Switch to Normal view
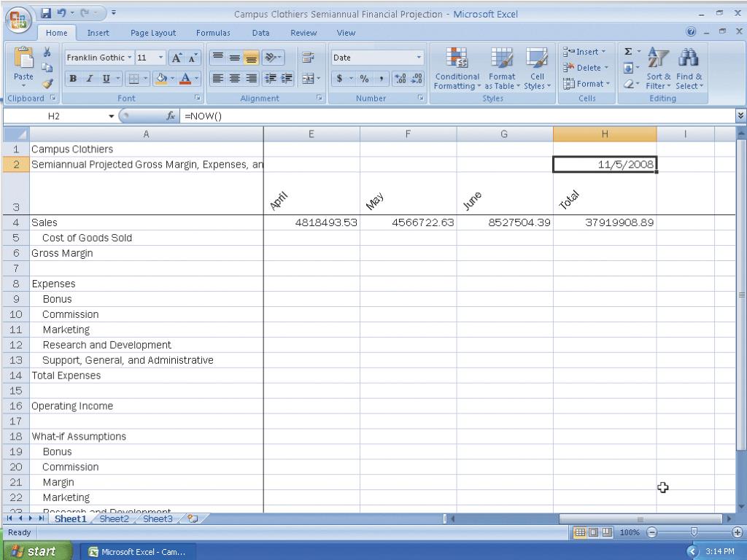This screenshot has width=747, height=560. point(579,532)
